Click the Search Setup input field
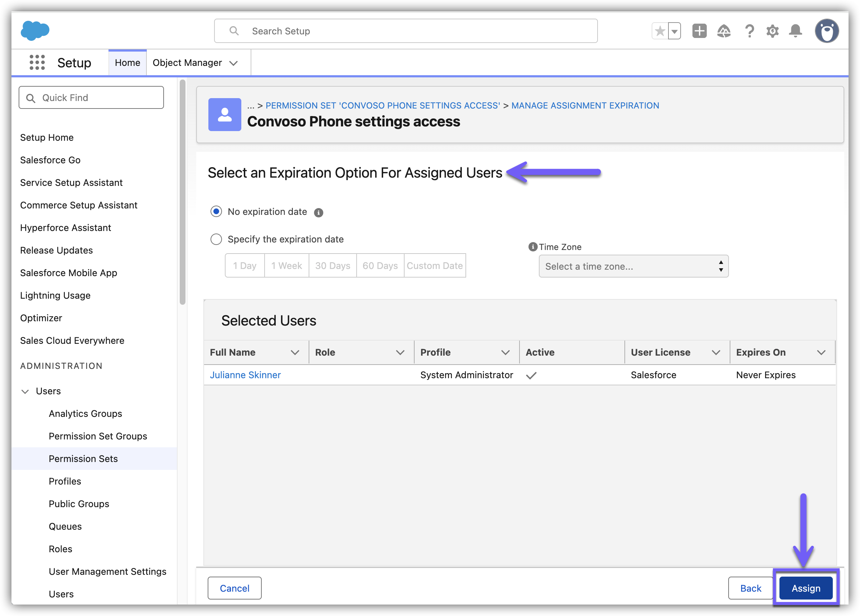This screenshot has width=860, height=616. point(406,31)
